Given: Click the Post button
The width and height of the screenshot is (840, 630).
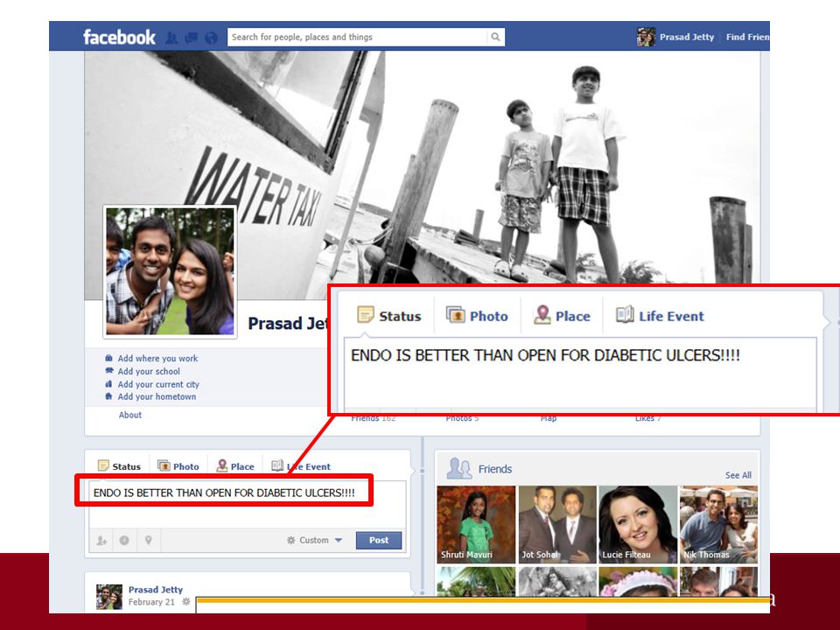Looking at the screenshot, I should pyautogui.click(x=379, y=540).
